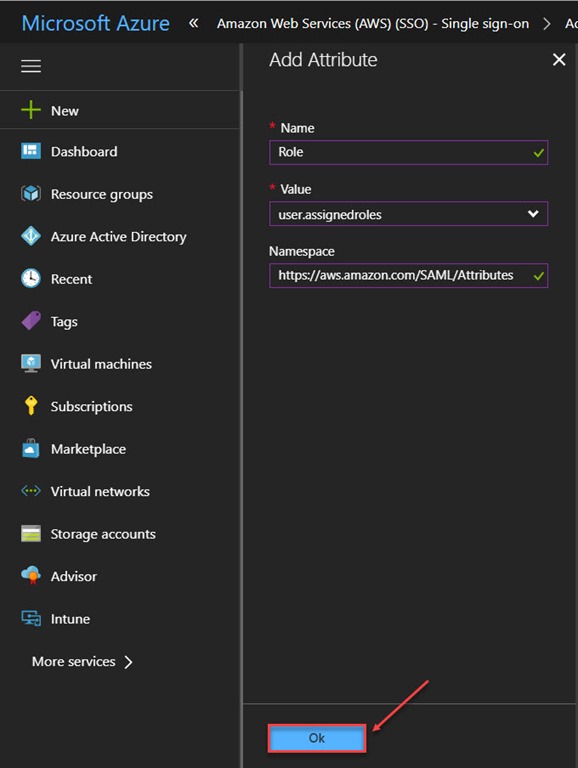Select the Resource groups cube icon
Screen dimensions: 578x768
point(31,193)
